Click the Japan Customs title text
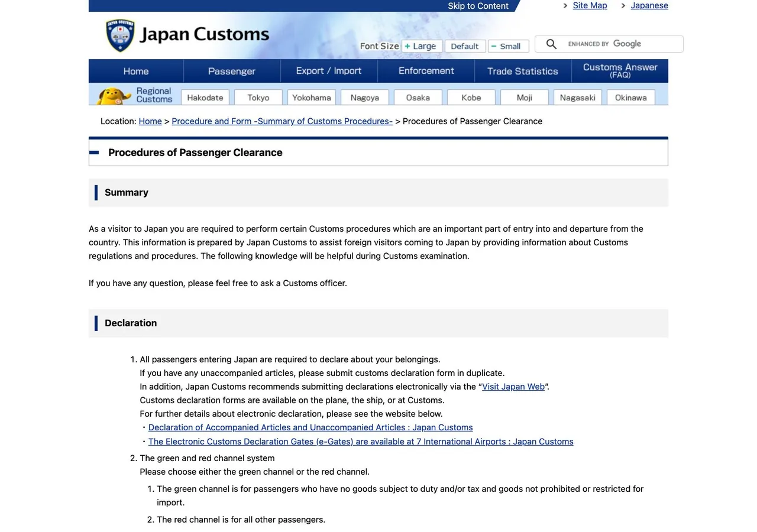757x532 pixels. tap(204, 34)
